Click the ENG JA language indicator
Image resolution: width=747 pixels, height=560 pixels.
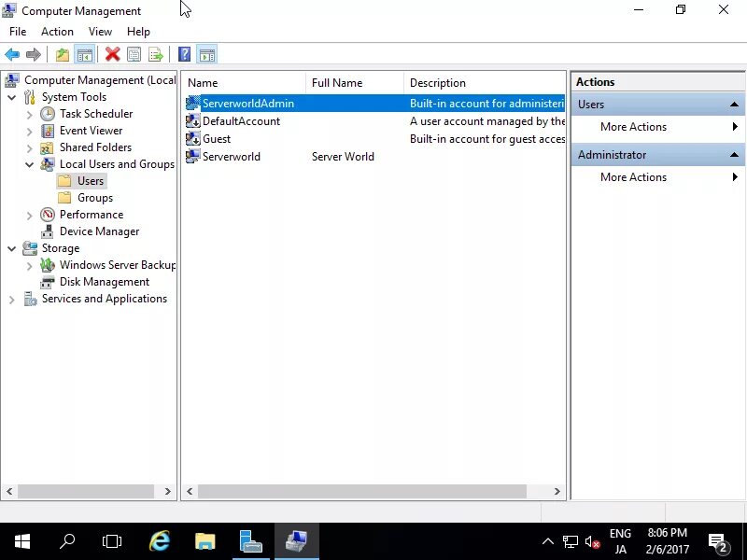point(620,541)
